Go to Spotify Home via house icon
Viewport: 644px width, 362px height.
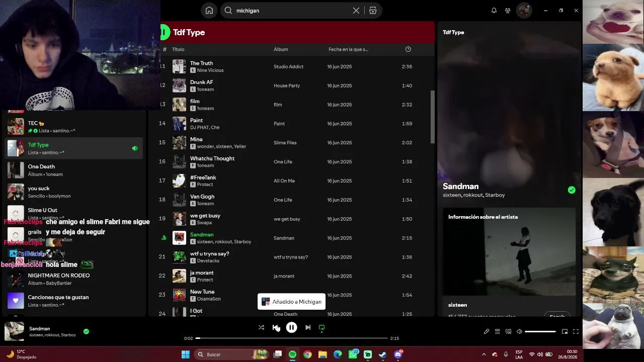(x=209, y=11)
